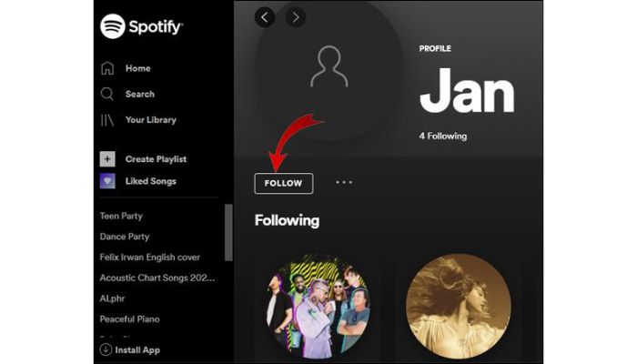Click the Install App download icon
637x364 pixels.
[106, 349]
